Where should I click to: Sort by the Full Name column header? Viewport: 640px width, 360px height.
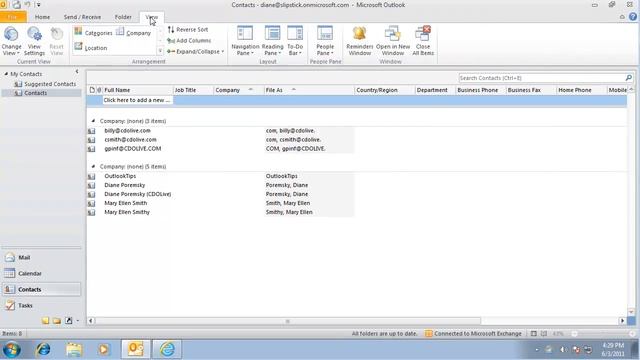[x=138, y=90]
